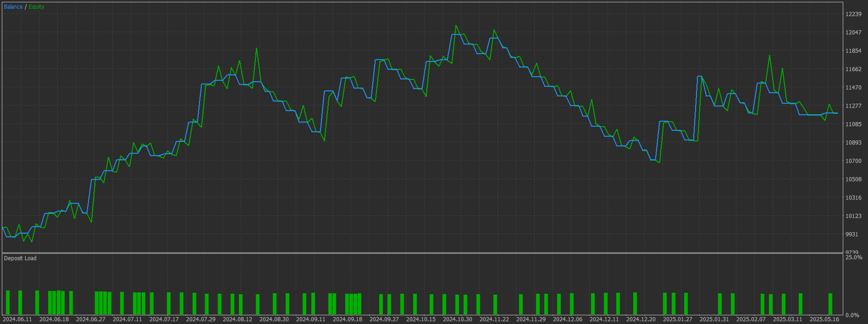Click the 2025.01.31 date label

[714, 319]
